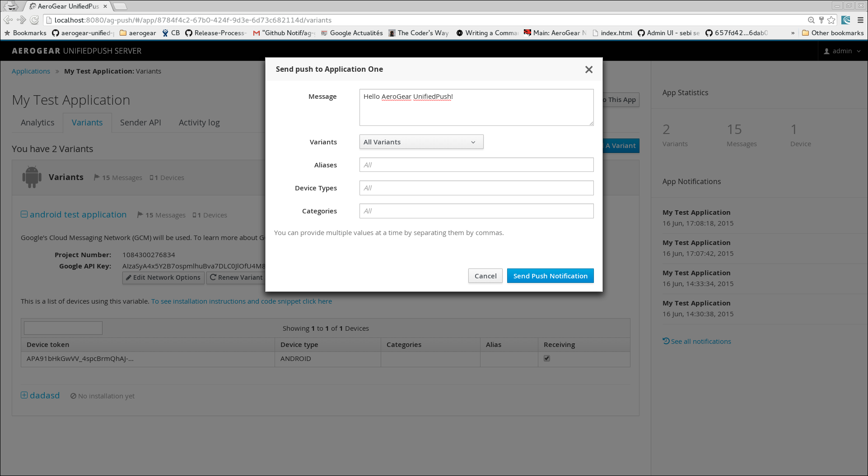Click the bookmark star icon in address bar
868x476 pixels.
pyautogui.click(x=831, y=20)
